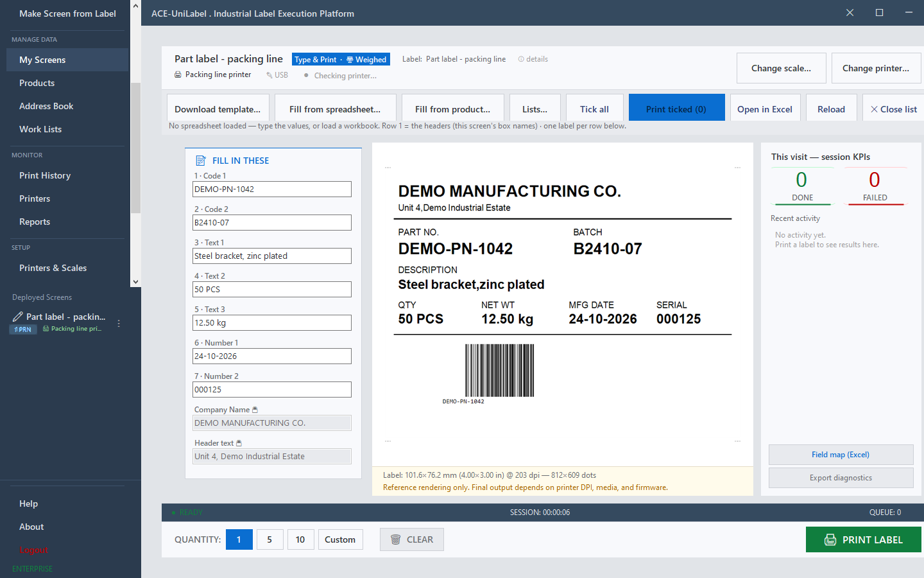Click the printer icon before Packing line printer
The height and width of the screenshot is (578, 924).
pos(178,75)
